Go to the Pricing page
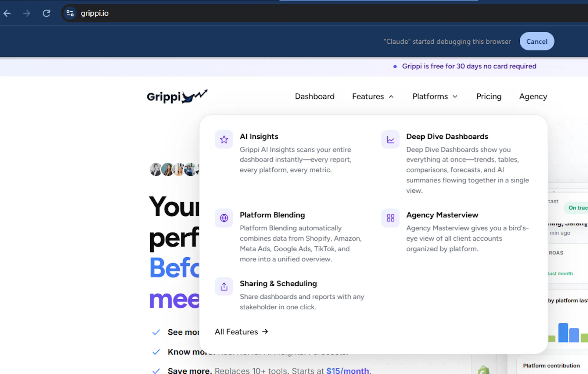 click(489, 97)
